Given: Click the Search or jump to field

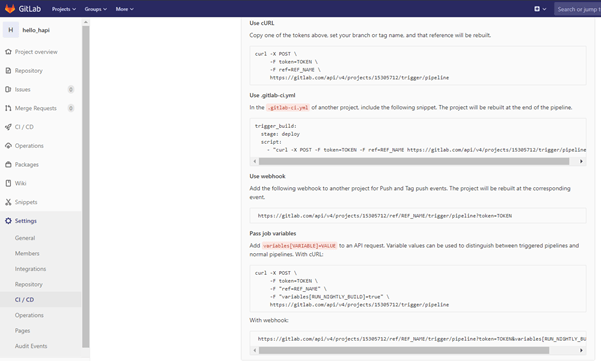Looking at the screenshot, I should point(577,9).
